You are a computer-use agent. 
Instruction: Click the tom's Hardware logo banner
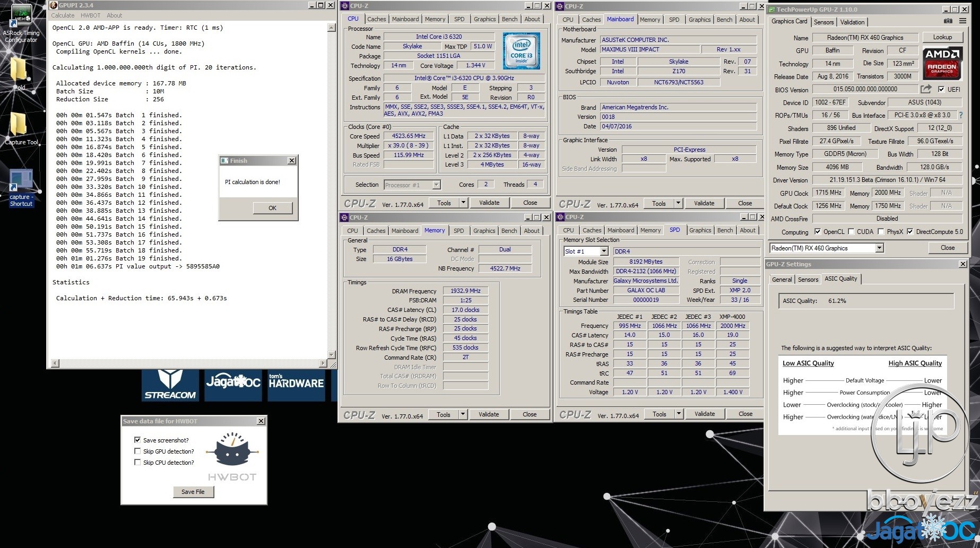point(296,385)
